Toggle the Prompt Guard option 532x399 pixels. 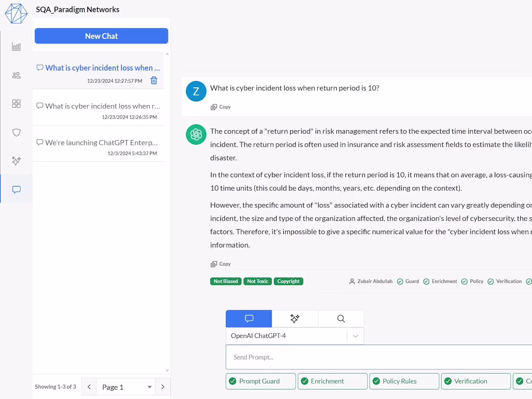tap(261, 381)
